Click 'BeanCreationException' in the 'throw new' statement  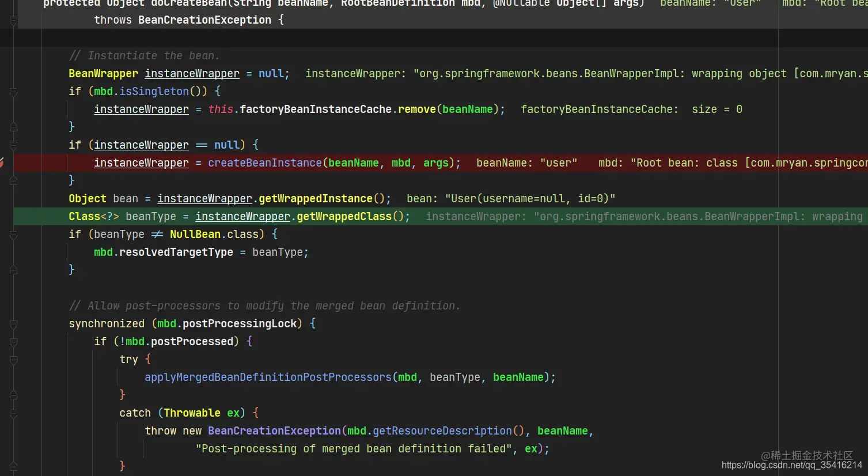274,431
